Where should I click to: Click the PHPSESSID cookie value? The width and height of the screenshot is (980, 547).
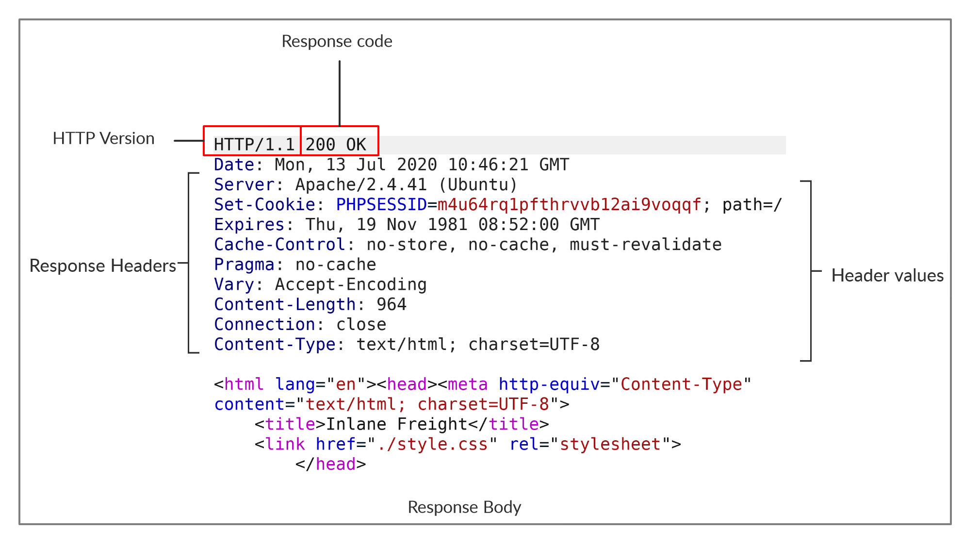[x=569, y=204]
